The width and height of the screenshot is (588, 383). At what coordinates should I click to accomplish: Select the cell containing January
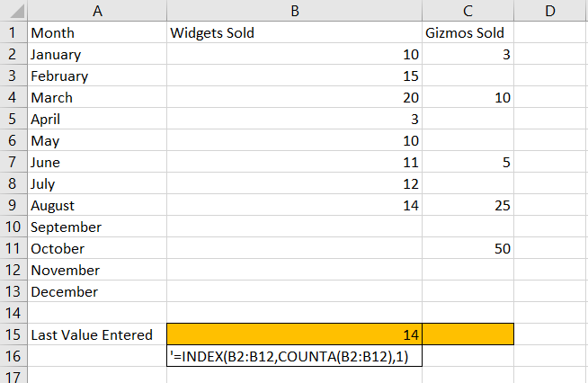click(97, 54)
